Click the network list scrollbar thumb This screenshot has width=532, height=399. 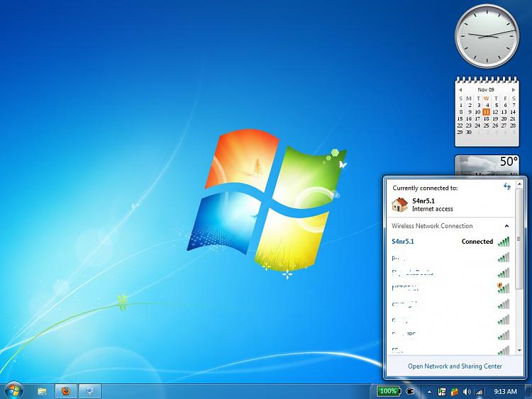519,239
